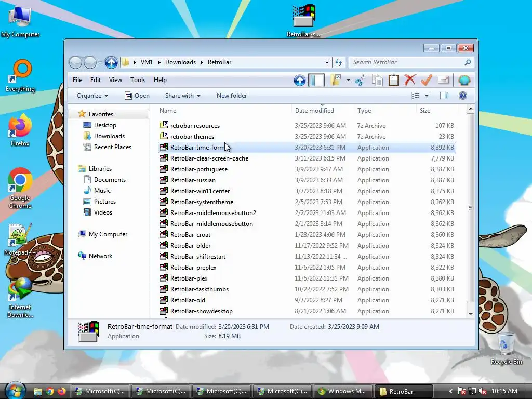Expand the Share with dropdown
The image size is (532, 399).
coord(182,96)
